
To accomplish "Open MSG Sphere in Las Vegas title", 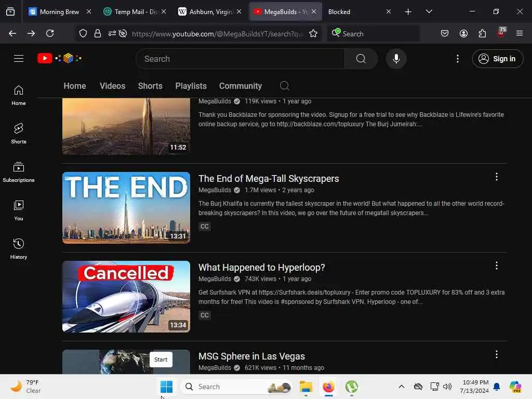I will coord(251,356).
